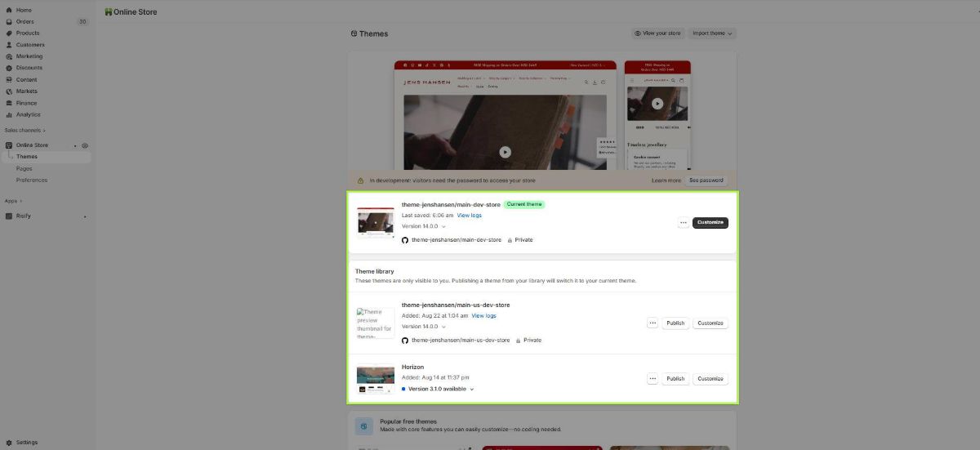Click the Home icon in sidebar
The height and width of the screenshot is (450, 980).
click(8, 10)
